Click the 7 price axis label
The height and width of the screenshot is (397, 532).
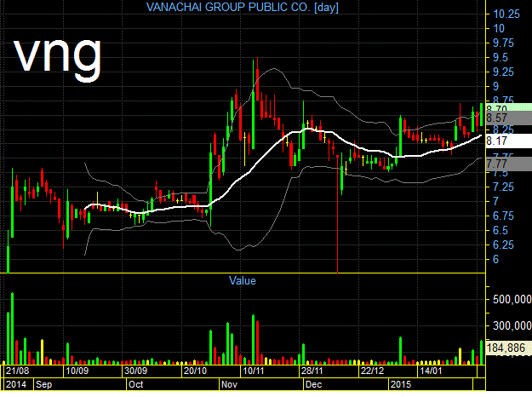click(495, 202)
